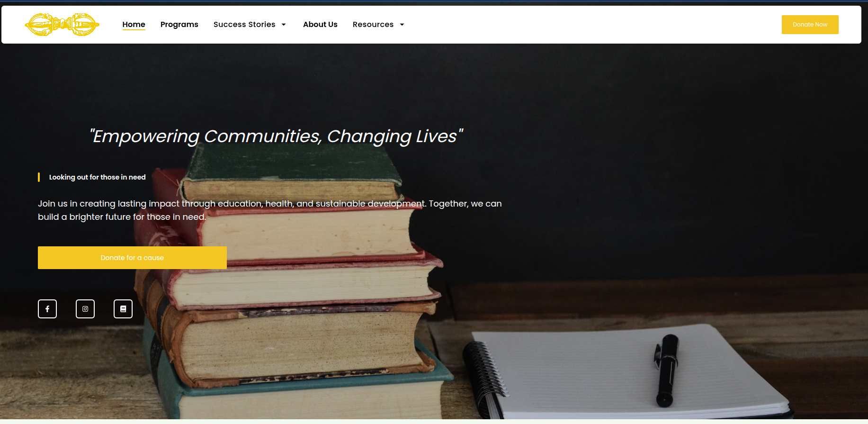Click the spiral notebook in the photo
Screen dimensions: 868x424
click(x=625, y=374)
